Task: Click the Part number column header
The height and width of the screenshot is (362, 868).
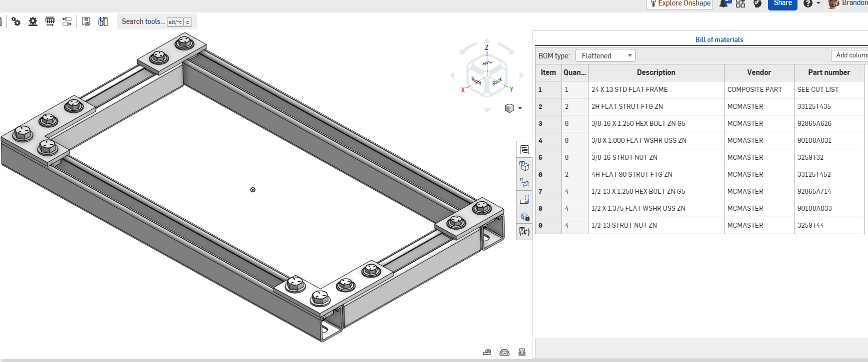Action: [829, 72]
